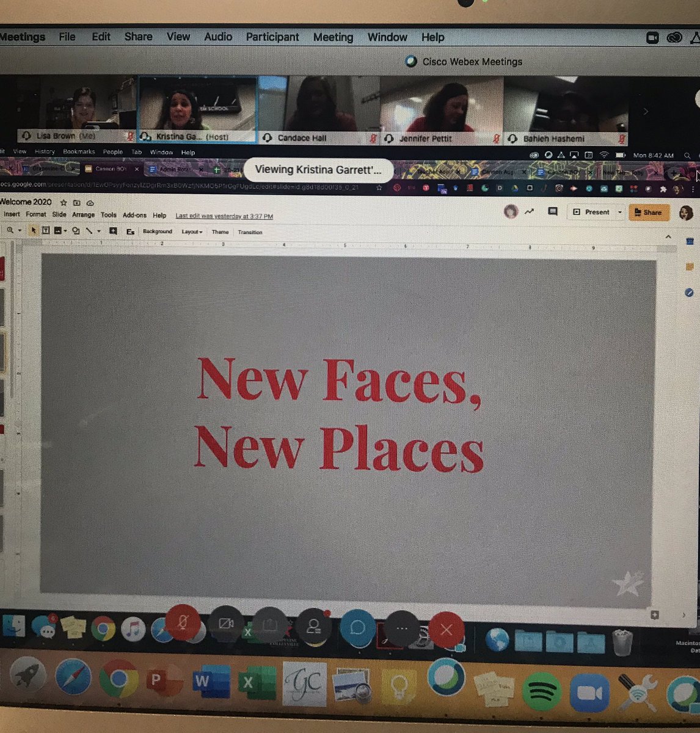700x733 pixels.
Task: Open the Webex Meeting menu
Action: (x=333, y=37)
